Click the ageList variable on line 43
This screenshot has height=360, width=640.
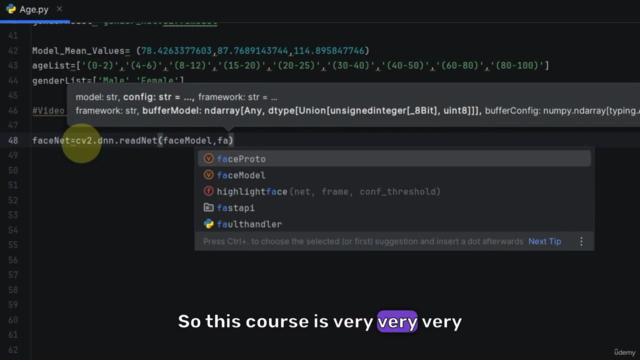(x=51, y=66)
